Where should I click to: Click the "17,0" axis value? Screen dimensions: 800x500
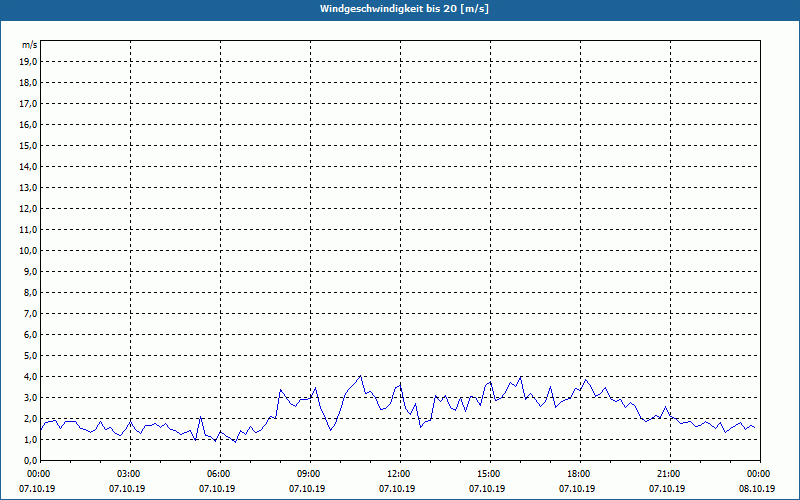(x=29, y=104)
